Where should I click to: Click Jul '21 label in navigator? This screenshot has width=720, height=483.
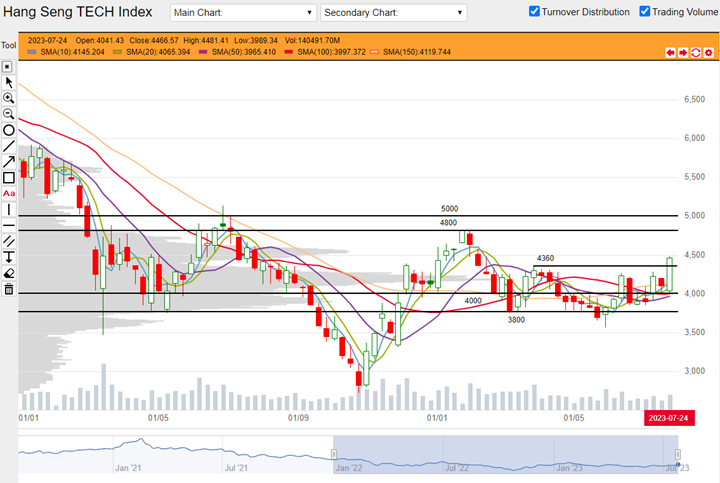point(236,468)
